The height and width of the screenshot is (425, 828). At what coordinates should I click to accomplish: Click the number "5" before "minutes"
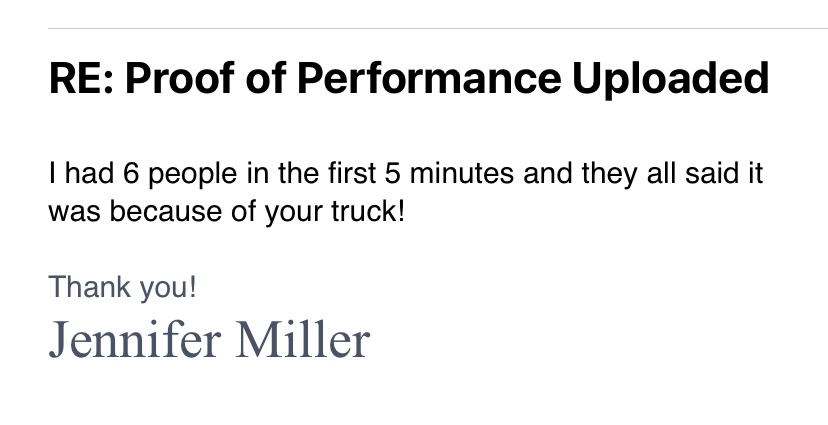[x=392, y=173]
